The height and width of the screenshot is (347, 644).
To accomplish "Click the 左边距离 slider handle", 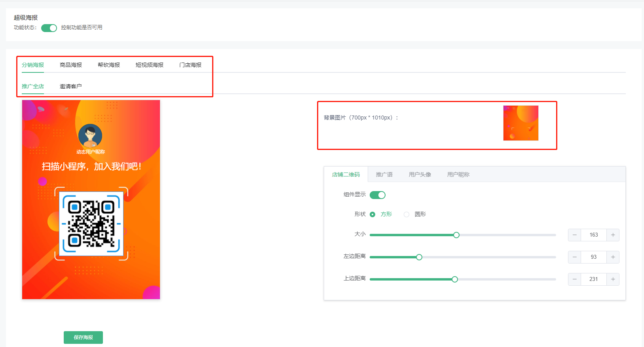I will (419, 257).
